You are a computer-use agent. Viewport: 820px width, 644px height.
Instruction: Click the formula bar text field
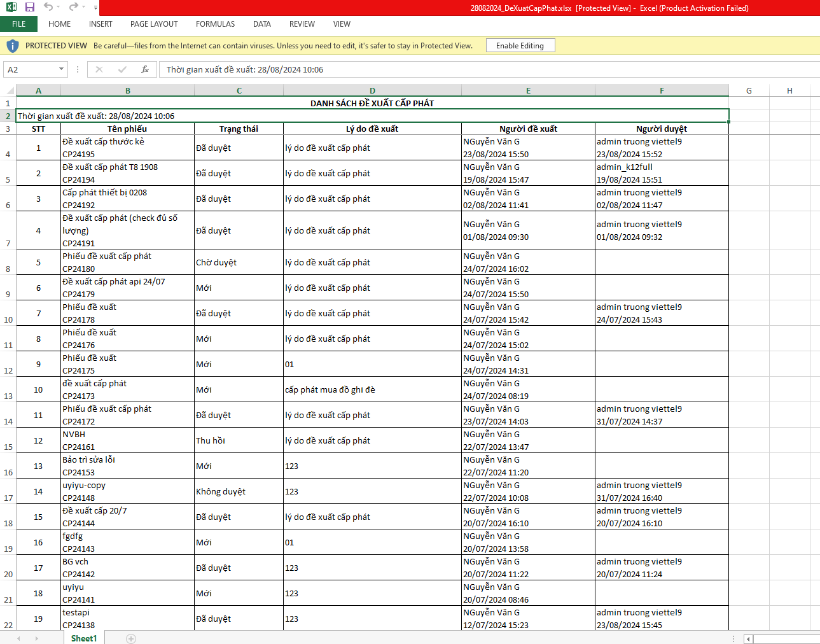click(x=489, y=69)
